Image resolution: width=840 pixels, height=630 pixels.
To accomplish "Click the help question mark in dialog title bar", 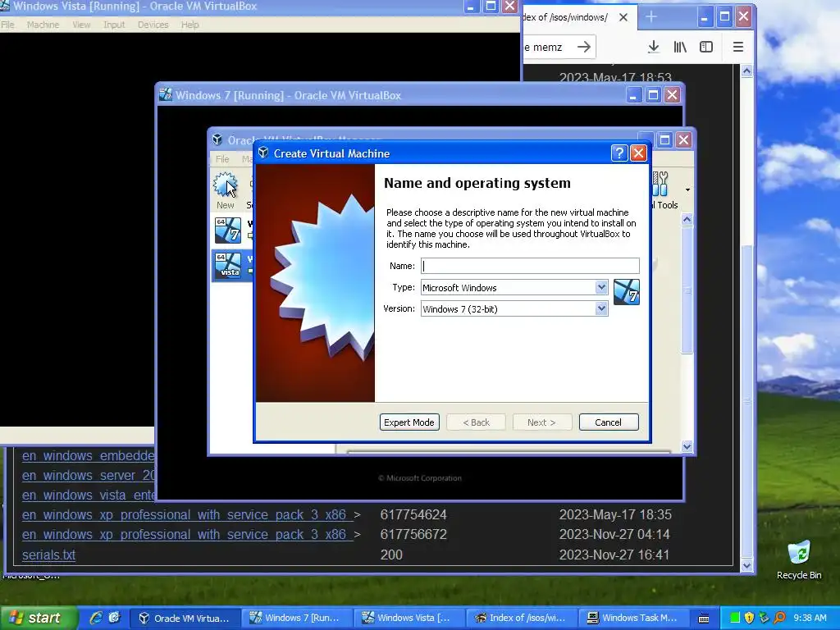I will pos(619,153).
